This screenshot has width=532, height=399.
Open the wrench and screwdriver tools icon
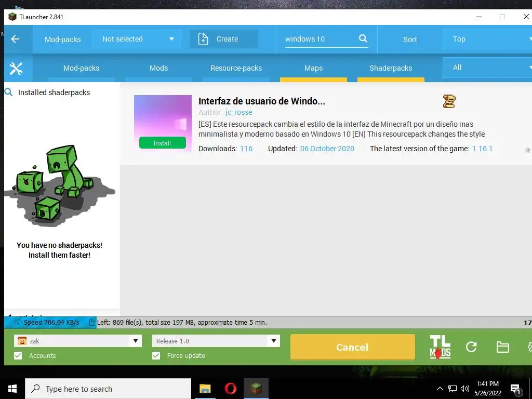click(x=16, y=68)
